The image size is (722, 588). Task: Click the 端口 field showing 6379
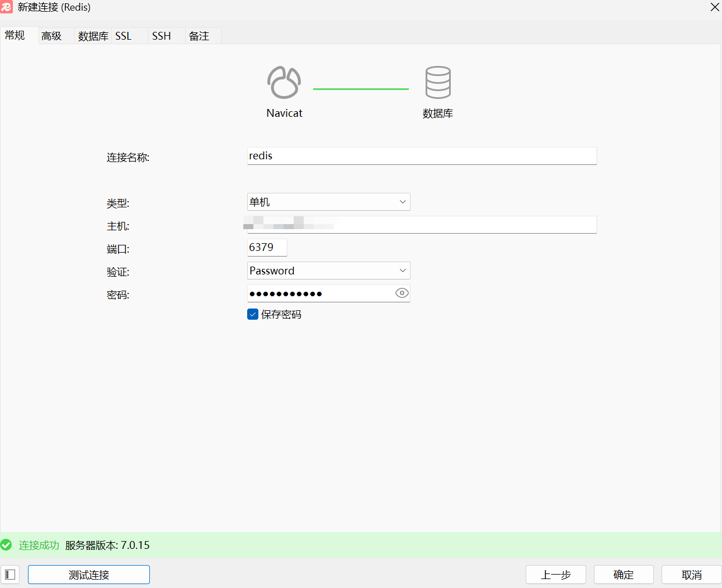pos(267,248)
